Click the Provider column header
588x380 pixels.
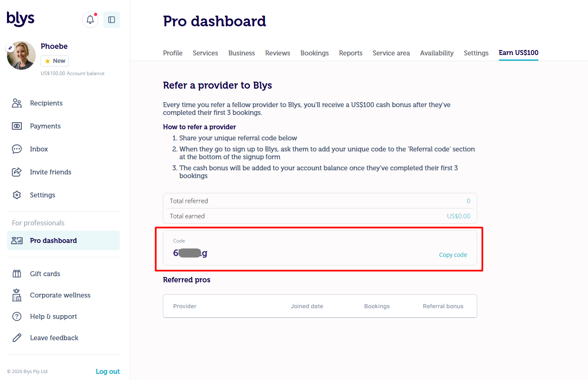pos(185,306)
